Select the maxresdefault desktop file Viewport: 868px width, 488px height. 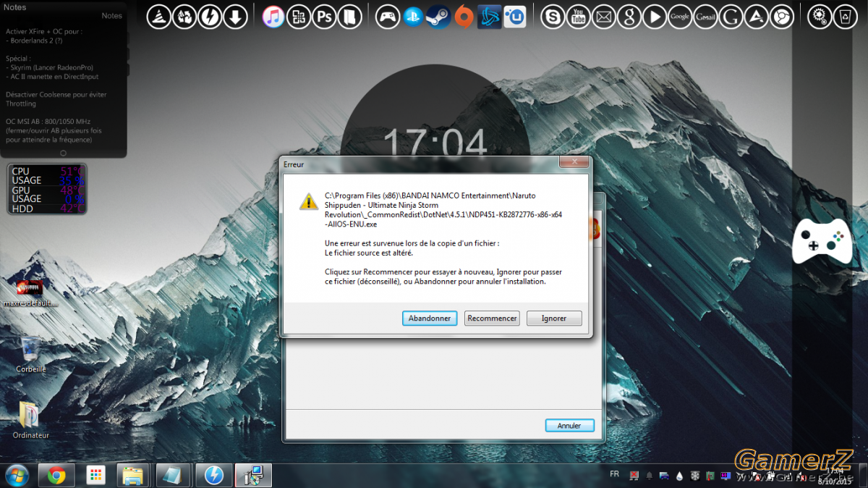[x=30, y=293]
